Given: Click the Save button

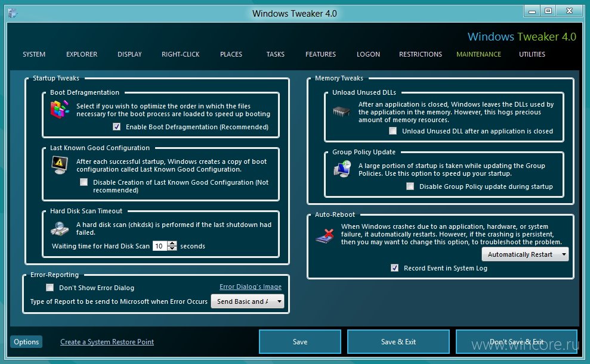Looking at the screenshot, I should coord(300,342).
